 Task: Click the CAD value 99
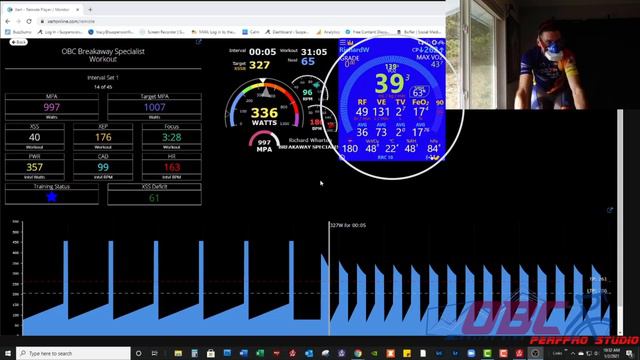(103, 167)
